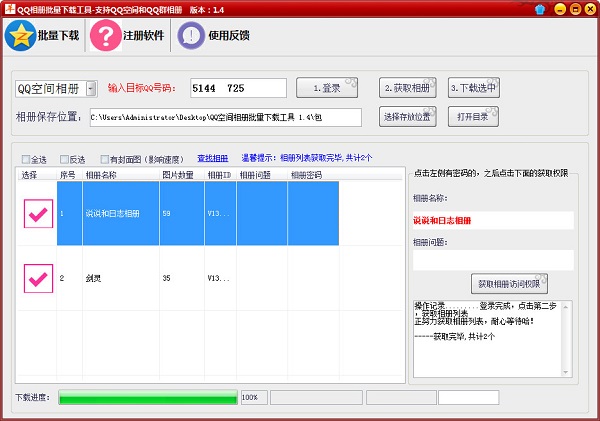The height and width of the screenshot is (421, 600).
Task: Click the pink question mark icon
Action: pos(106,36)
